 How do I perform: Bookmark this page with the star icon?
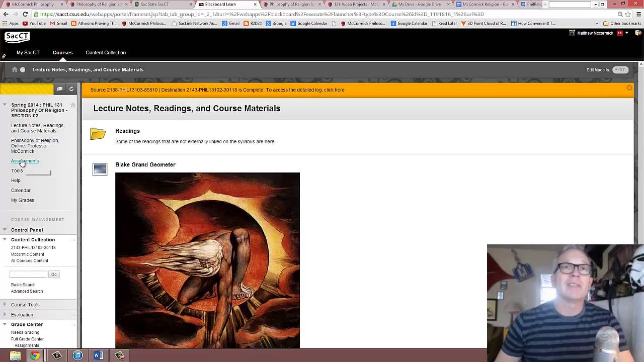click(628, 14)
